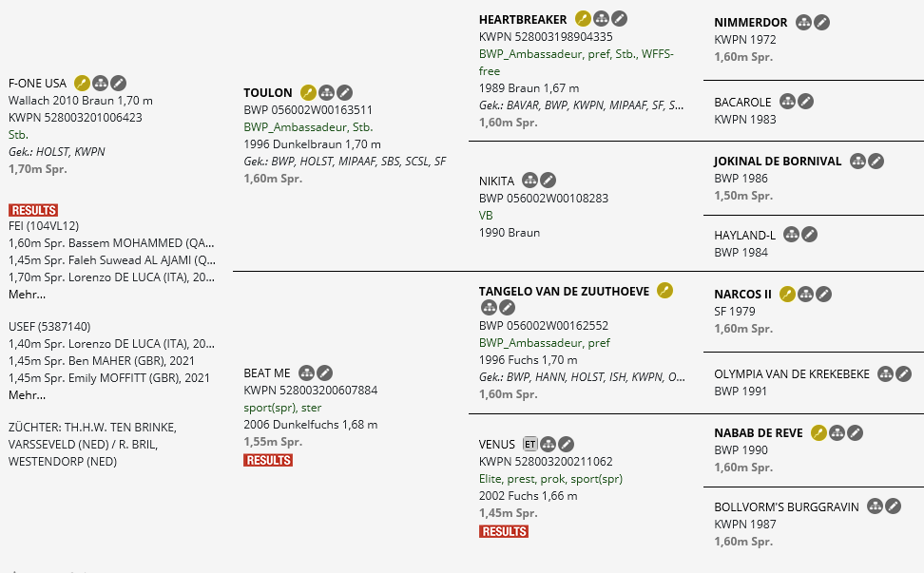Open the pedigree tree icon for NIKITA

(x=530, y=181)
